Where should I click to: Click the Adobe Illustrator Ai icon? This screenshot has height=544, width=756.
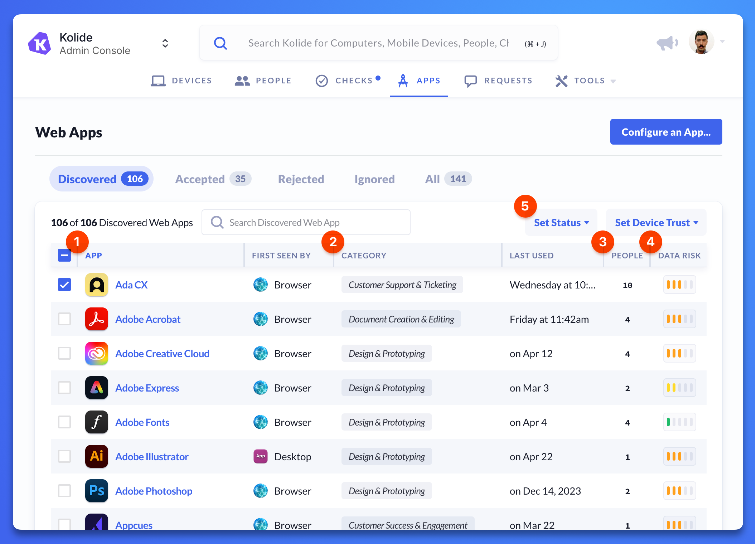[x=96, y=456]
